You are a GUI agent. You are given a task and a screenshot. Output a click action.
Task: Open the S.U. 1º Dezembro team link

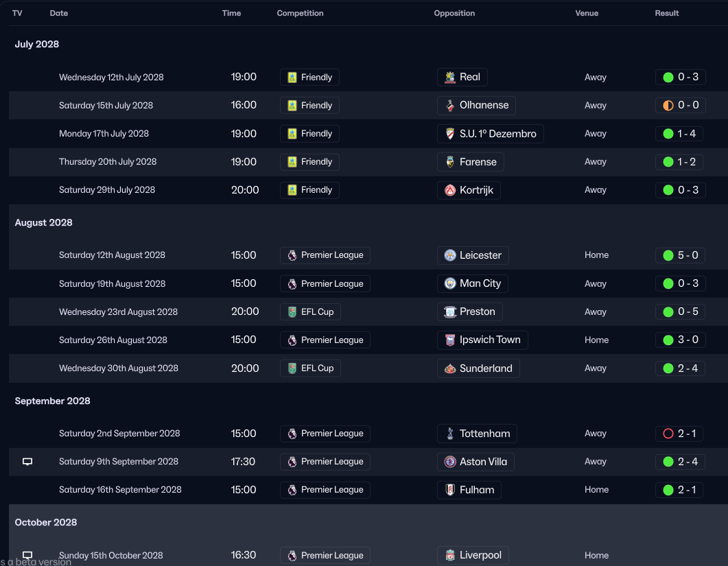[497, 134]
